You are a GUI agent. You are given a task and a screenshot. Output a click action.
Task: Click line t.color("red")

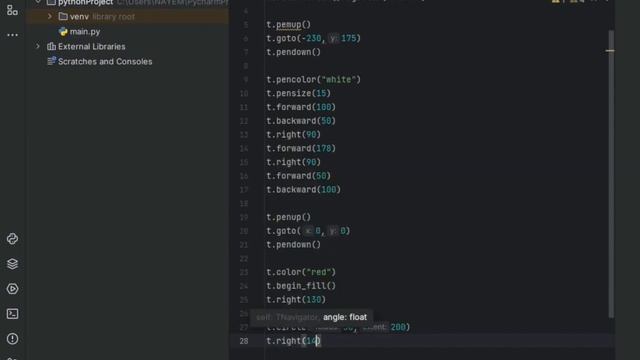(301, 272)
